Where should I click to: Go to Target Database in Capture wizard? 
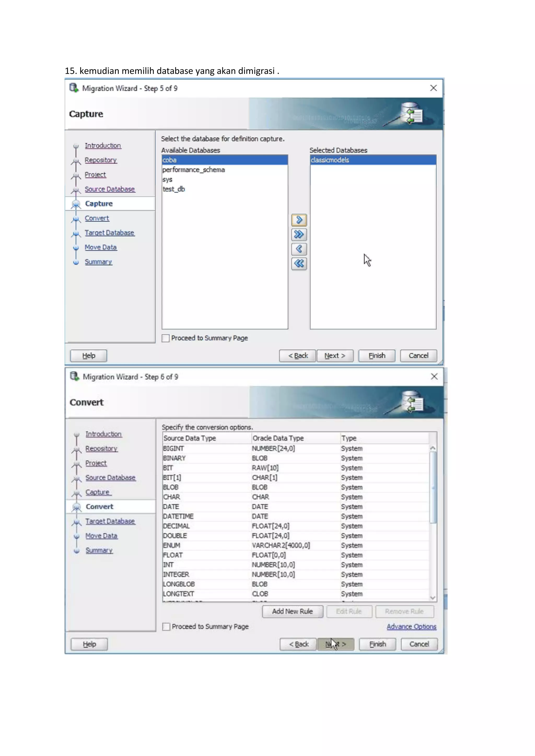(x=109, y=232)
